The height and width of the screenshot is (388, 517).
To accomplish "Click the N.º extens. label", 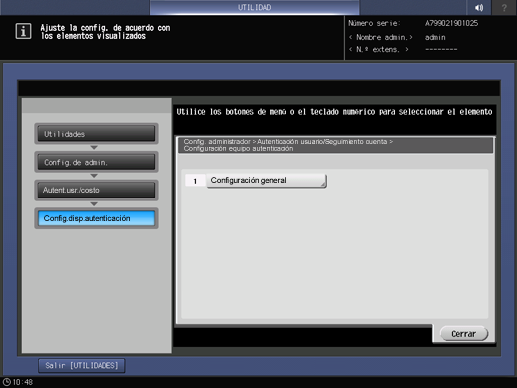I will 379,49.
